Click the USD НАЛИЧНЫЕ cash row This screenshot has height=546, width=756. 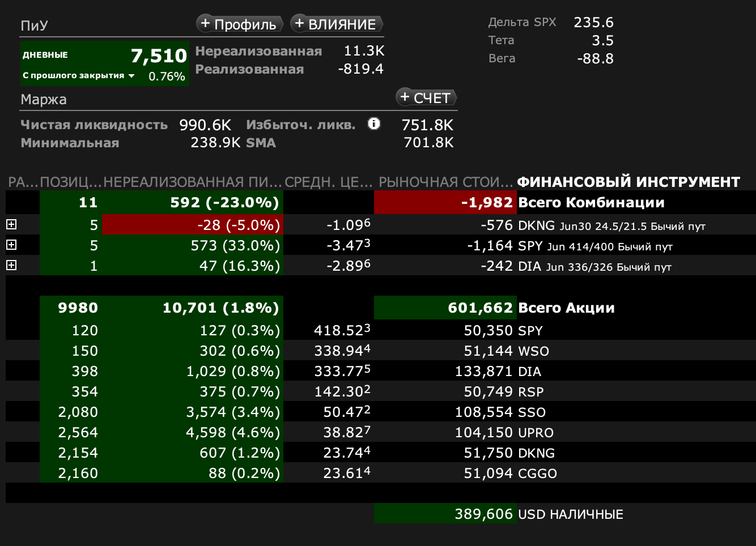tap(380, 514)
